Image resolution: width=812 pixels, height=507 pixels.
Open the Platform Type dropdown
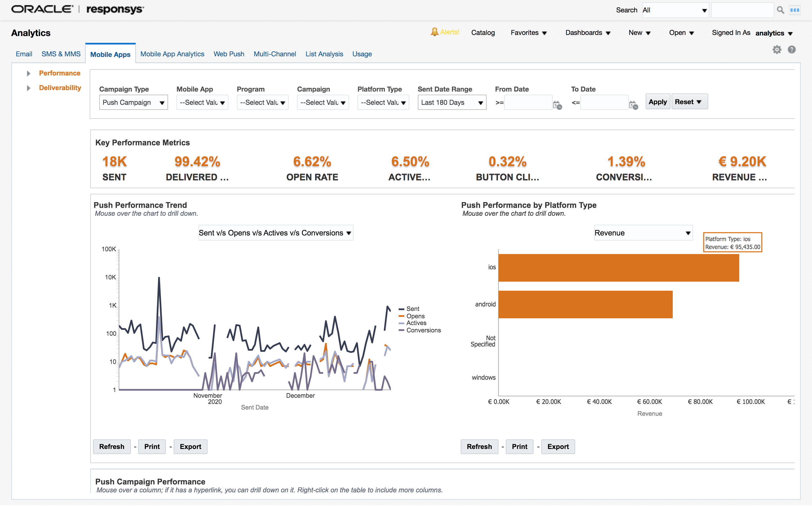click(383, 102)
